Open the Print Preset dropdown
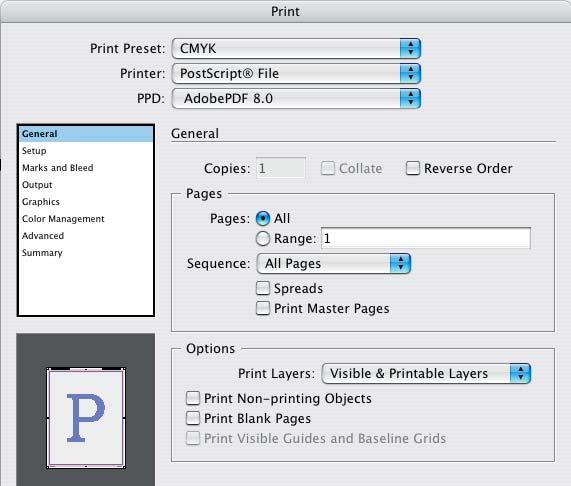 (x=296, y=48)
